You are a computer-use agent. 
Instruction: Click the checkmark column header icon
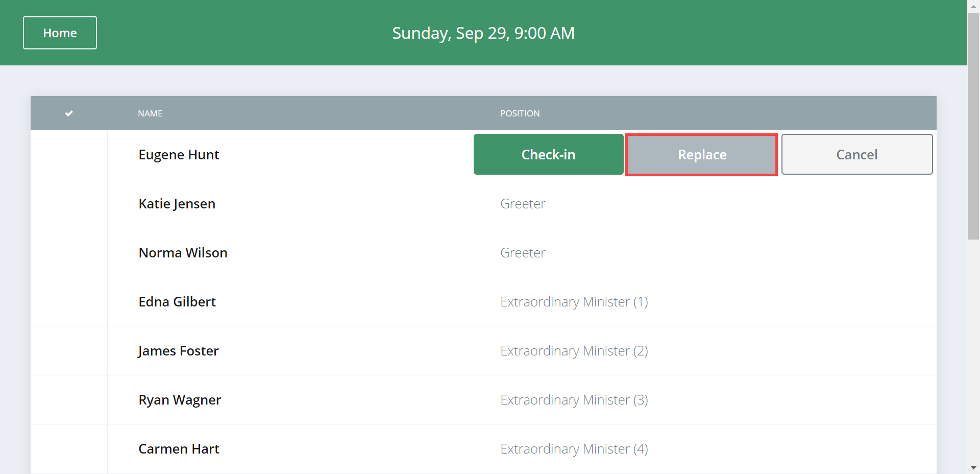69,113
